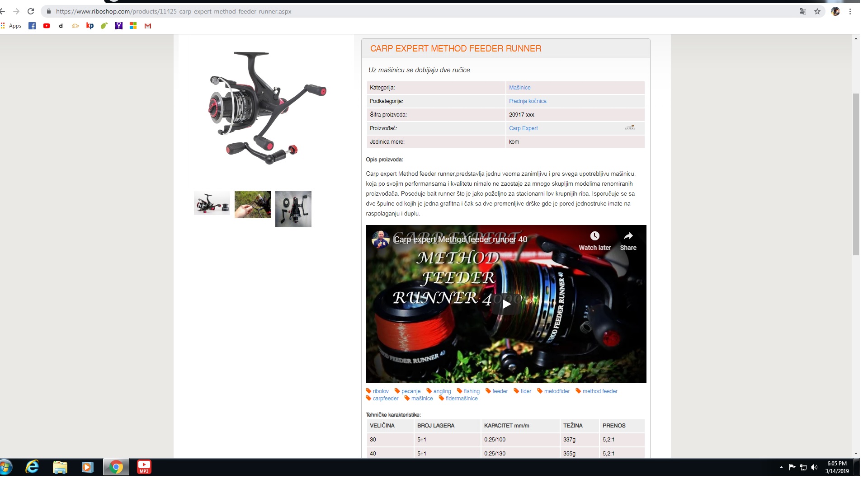Open the Chrome profile avatar
Image resolution: width=868 pixels, height=488 pixels.
point(835,11)
